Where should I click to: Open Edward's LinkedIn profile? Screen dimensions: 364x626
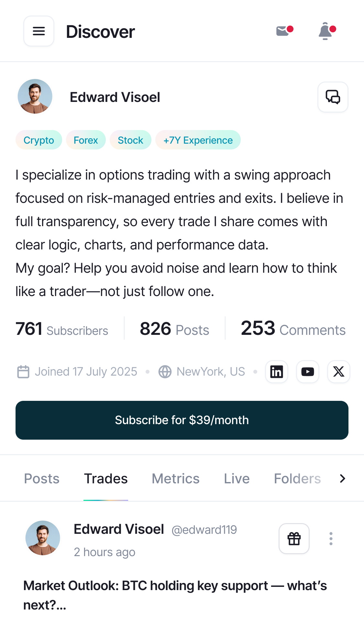(277, 372)
